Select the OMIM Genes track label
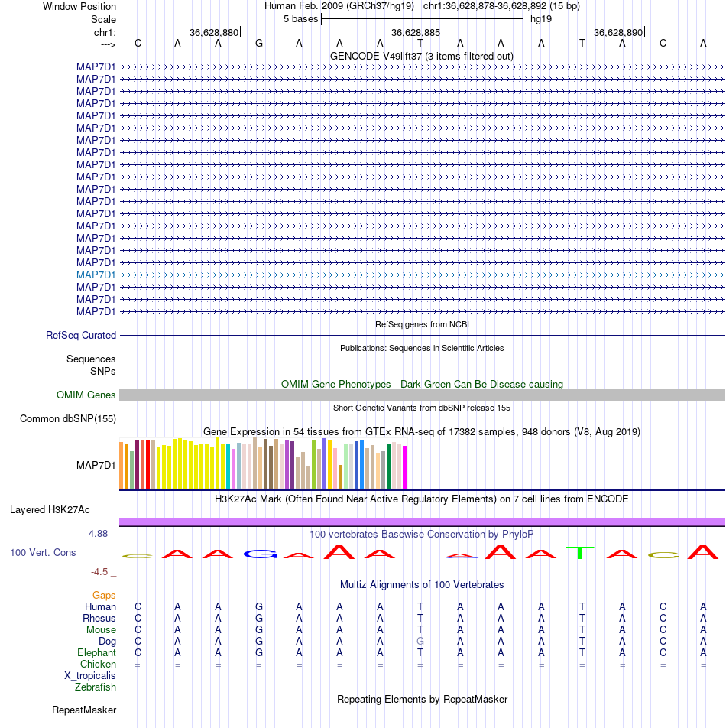The image size is (726, 728). [x=86, y=395]
